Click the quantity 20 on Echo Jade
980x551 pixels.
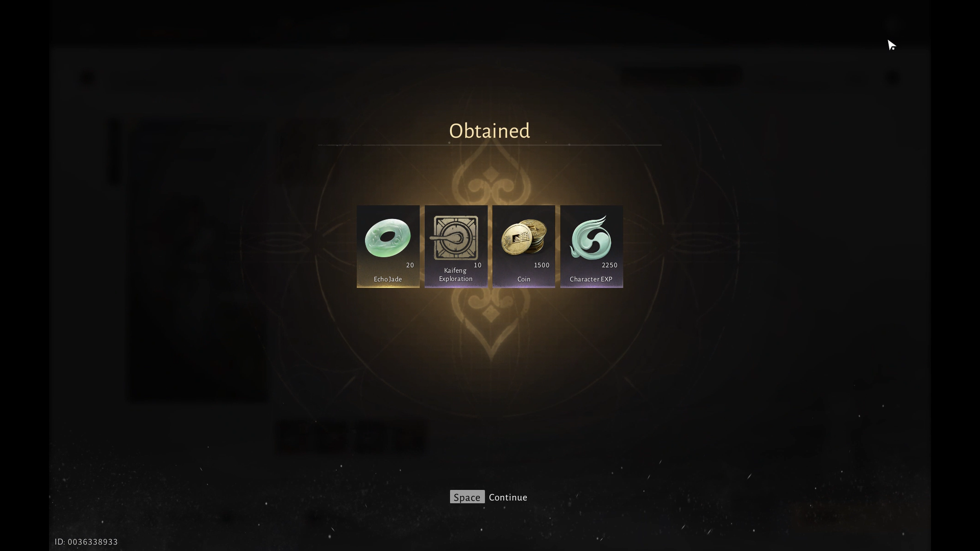click(410, 265)
